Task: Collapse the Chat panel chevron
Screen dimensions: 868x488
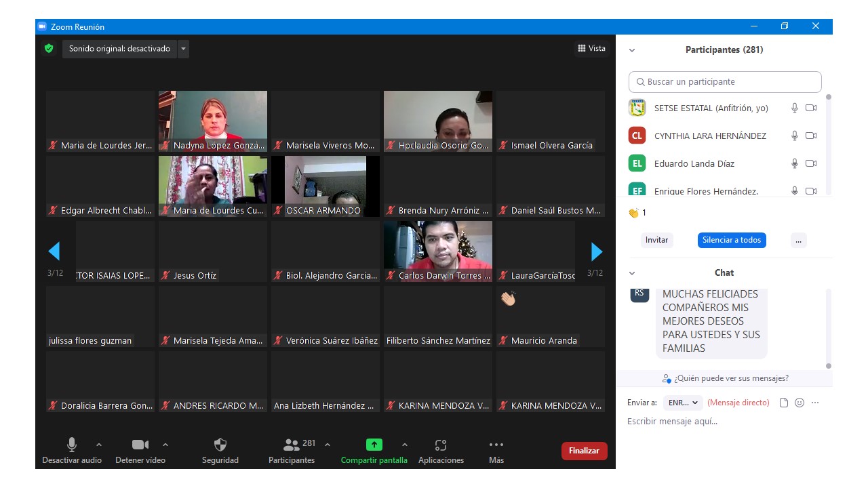Action: coord(632,273)
